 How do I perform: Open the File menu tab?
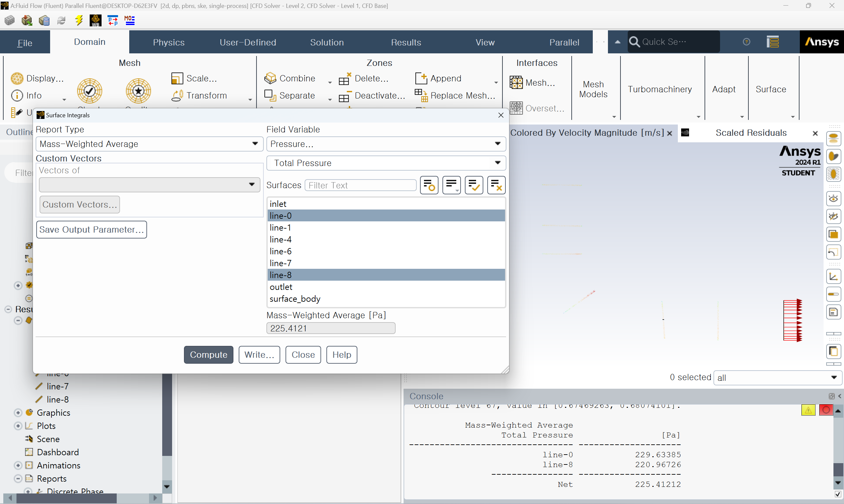click(25, 42)
